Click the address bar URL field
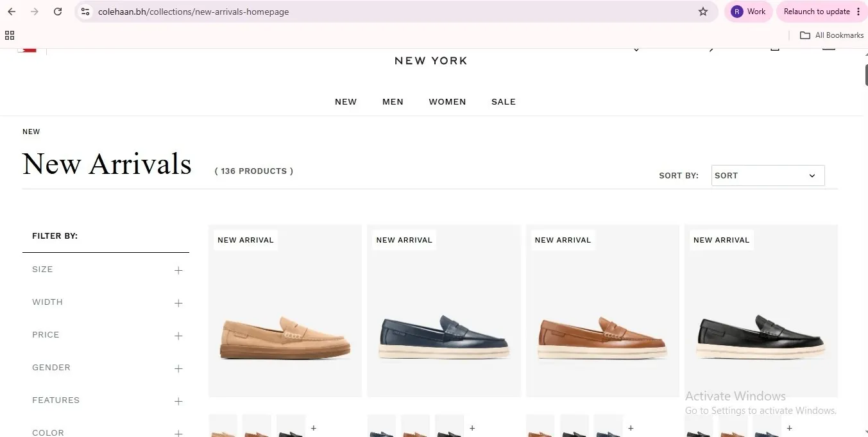The image size is (868, 437). pos(391,12)
